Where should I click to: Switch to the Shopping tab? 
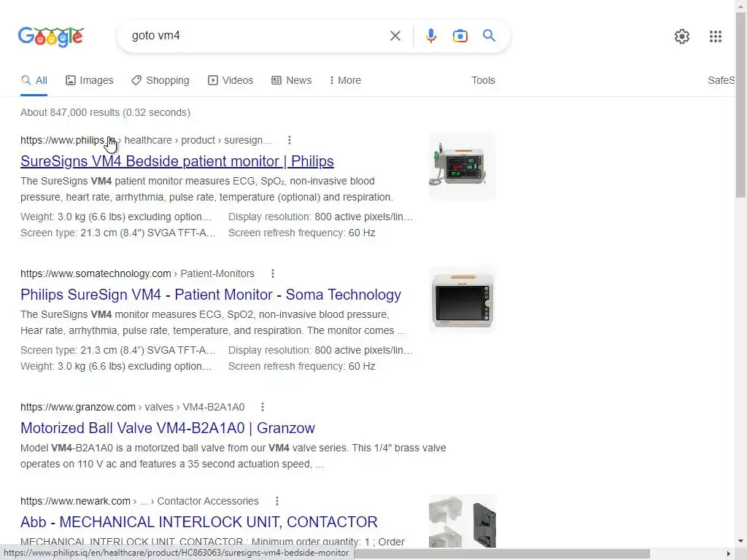160,80
